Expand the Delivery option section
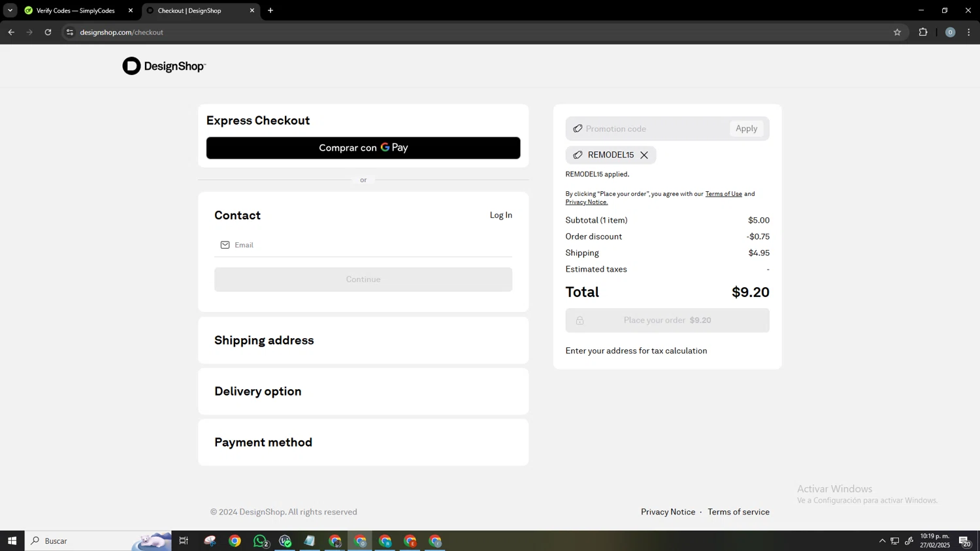 (363, 391)
